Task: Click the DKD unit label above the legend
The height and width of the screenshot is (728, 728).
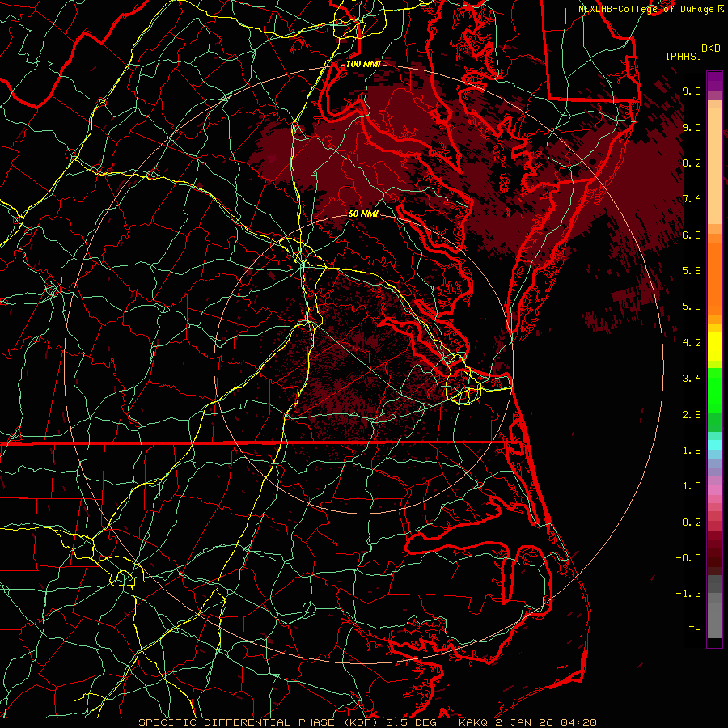Action: [710, 49]
